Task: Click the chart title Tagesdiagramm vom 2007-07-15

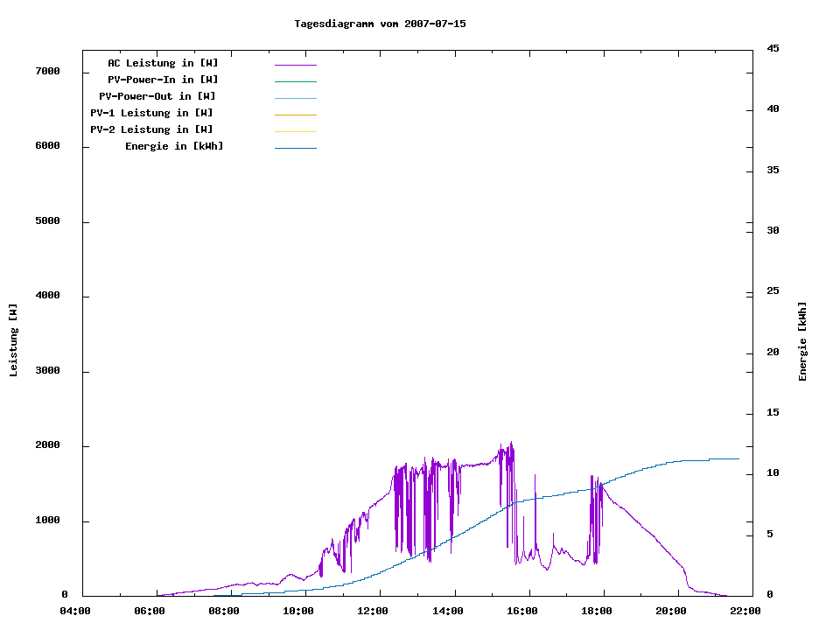Action: pos(380,24)
